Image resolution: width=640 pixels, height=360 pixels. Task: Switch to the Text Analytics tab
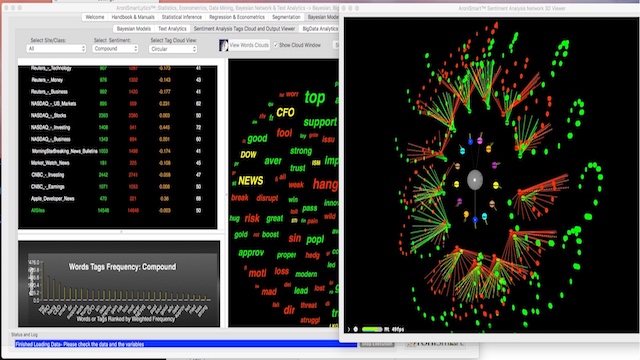click(172, 29)
